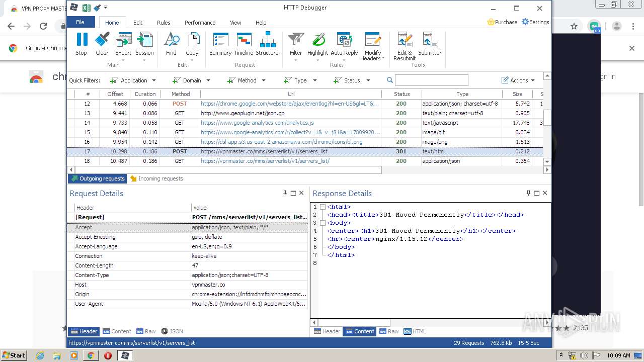The height and width of the screenshot is (362, 644).
Task: Open the Export tool
Action: (123, 46)
